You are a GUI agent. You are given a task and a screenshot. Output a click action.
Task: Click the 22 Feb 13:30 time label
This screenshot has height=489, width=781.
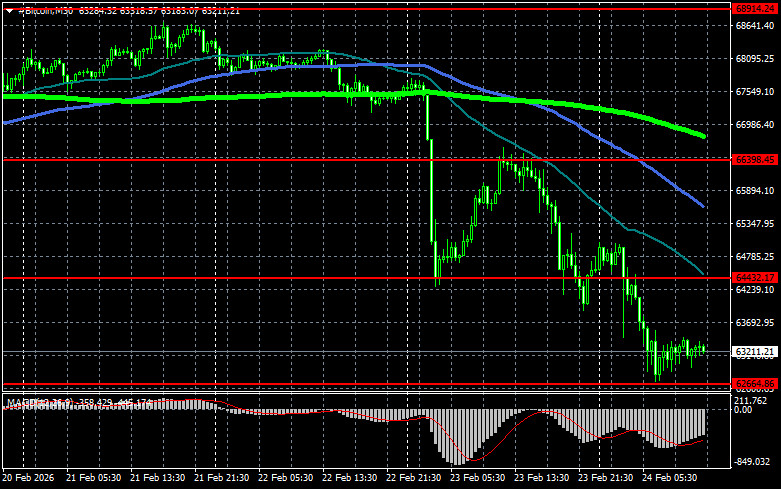pyautogui.click(x=350, y=478)
